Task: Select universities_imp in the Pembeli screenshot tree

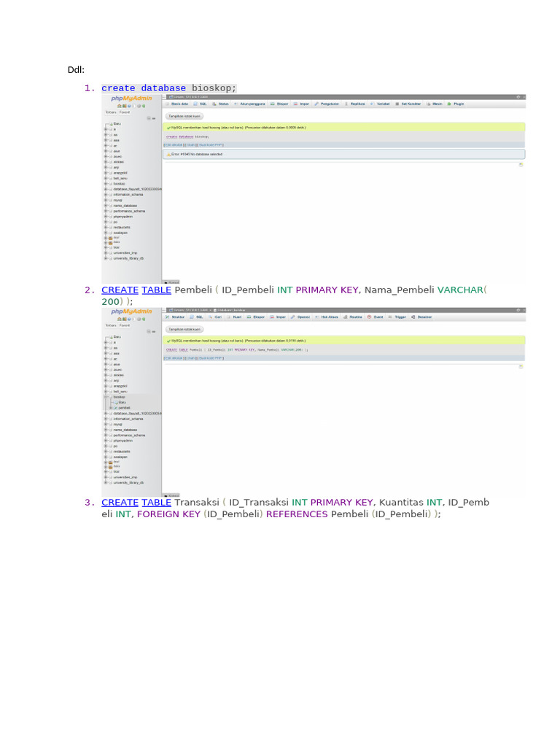Action: coord(125,477)
